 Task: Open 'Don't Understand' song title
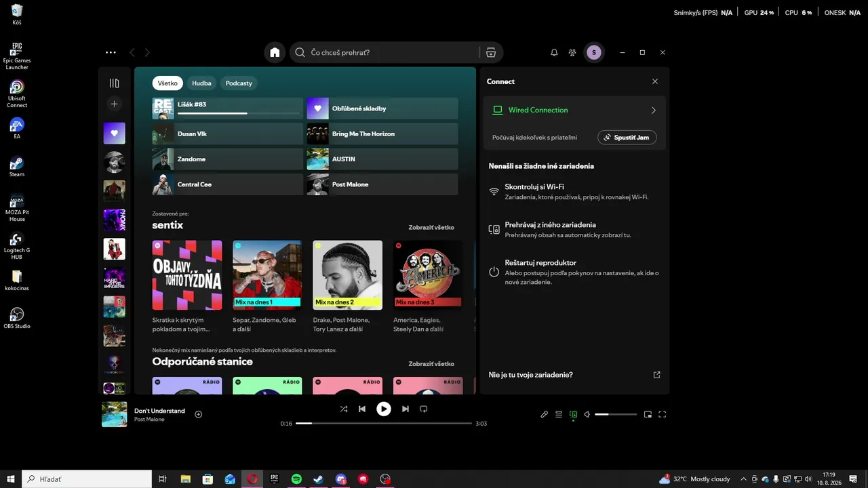point(159,411)
